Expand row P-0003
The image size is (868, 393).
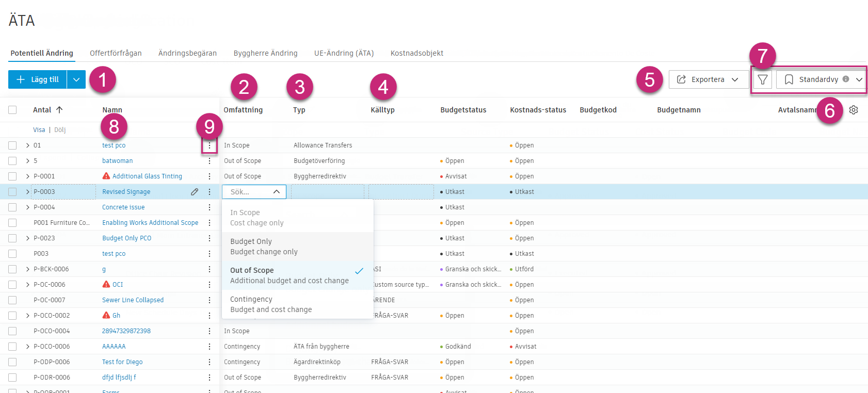coord(28,192)
